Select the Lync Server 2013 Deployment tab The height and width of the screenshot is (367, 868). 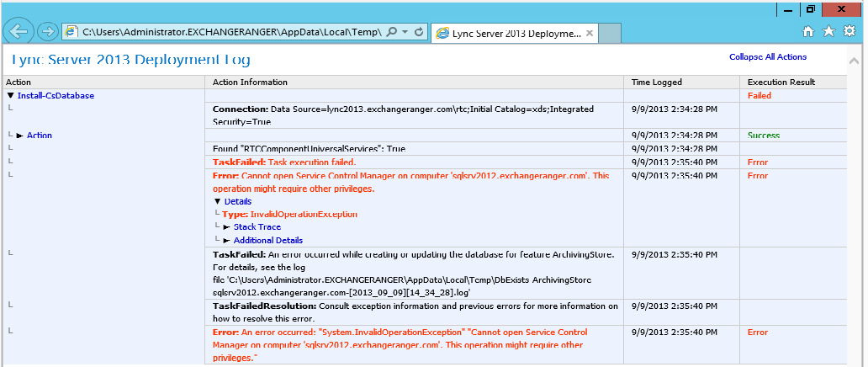pyautogui.click(x=516, y=33)
